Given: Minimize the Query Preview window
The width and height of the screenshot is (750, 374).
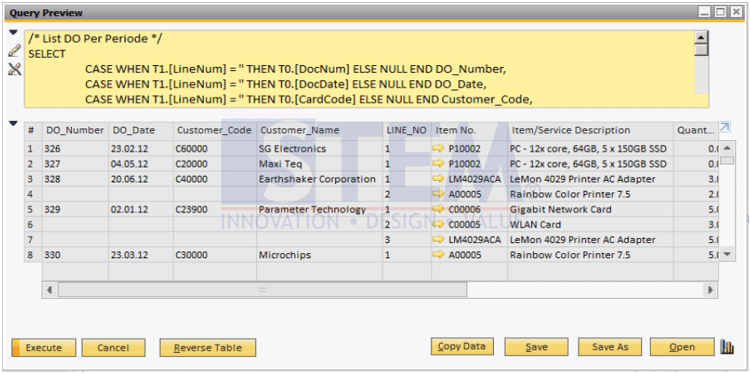Looking at the screenshot, I should [704, 12].
